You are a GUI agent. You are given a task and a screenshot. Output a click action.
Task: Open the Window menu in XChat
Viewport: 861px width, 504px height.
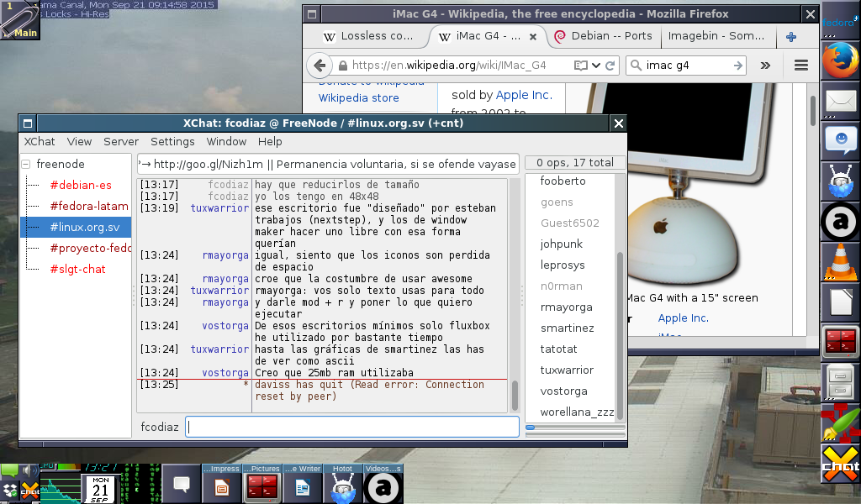[x=226, y=141]
